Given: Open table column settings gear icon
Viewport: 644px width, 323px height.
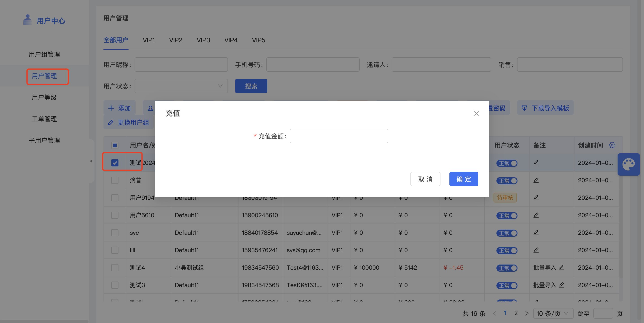Looking at the screenshot, I should point(612,145).
